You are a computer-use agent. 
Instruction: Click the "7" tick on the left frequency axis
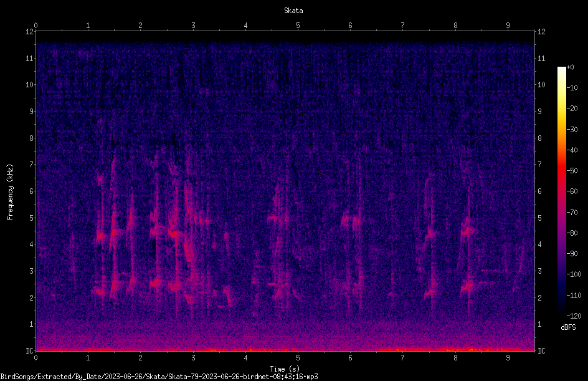click(x=32, y=165)
